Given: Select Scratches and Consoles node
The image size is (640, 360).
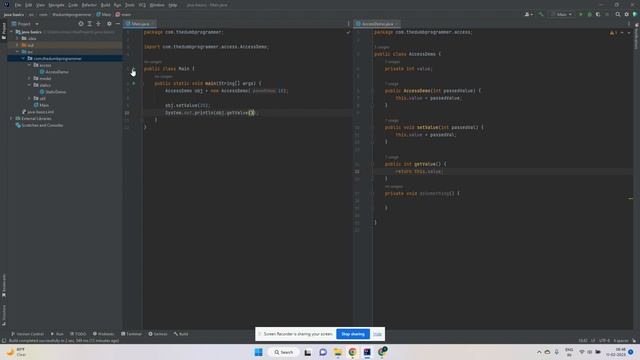Looking at the screenshot, I should click(x=39, y=125).
